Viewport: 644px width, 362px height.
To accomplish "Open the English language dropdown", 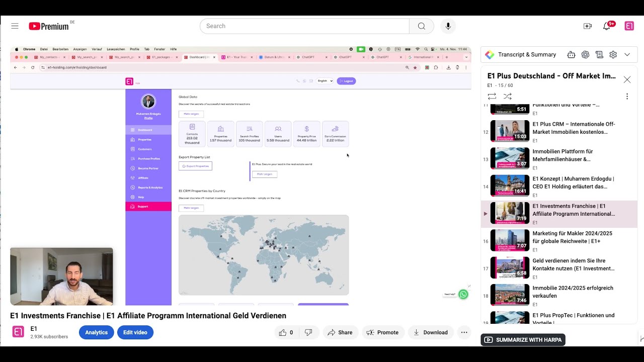I will click(x=325, y=80).
